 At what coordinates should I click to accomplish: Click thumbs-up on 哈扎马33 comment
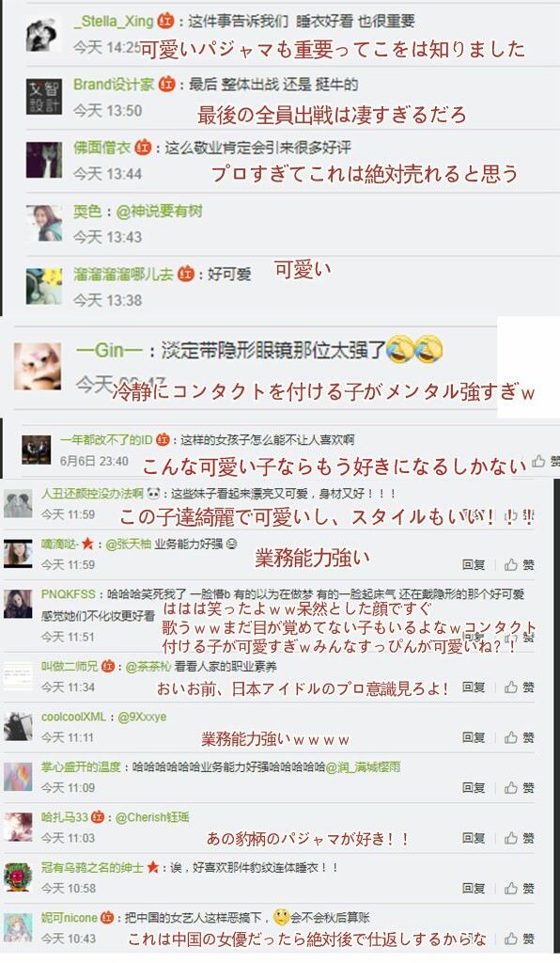[x=510, y=838]
